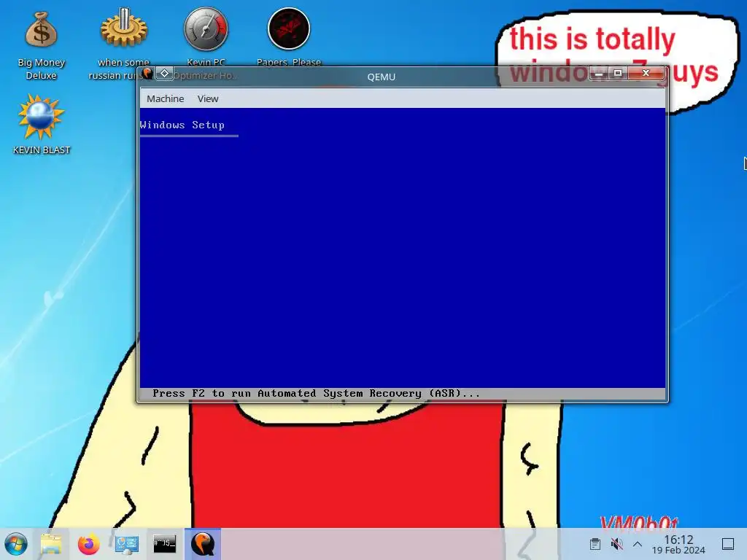Launch KEVIN BLAST desktop icon
Image resolution: width=747 pixels, height=560 pixels.
pos(41,124)
